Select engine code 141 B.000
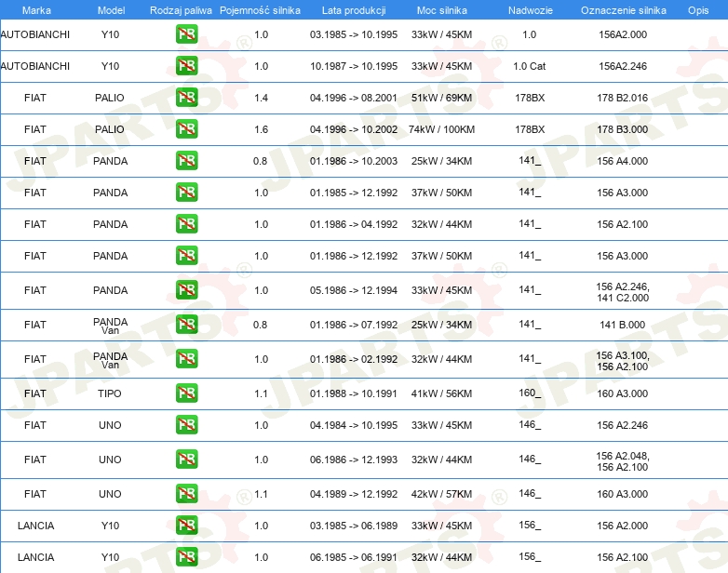Viewport: 728px width, 573px height. click(x=622, y=325)
